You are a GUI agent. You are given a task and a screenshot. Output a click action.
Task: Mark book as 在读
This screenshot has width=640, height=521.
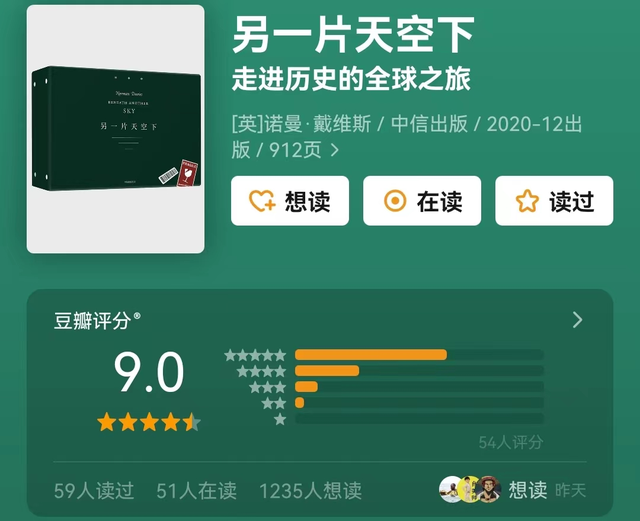[x=422, y=201]
